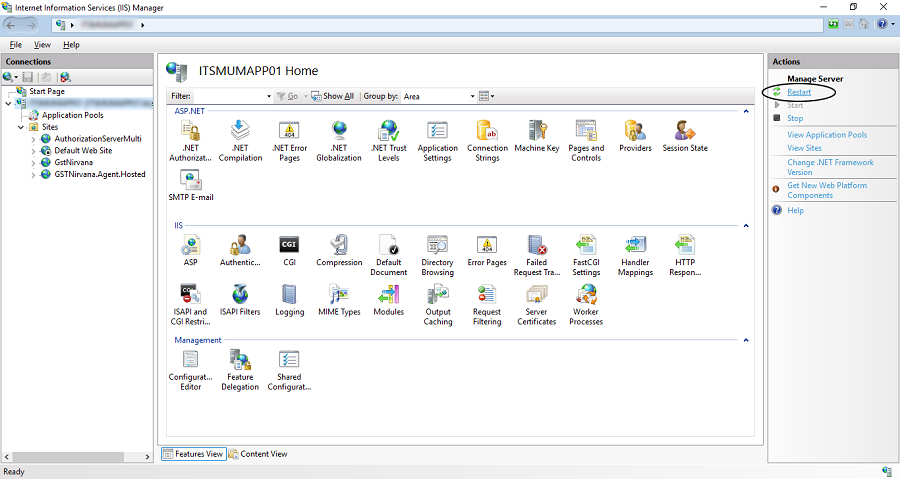The image size is (900, 479).
Task: Open .NET Authorization feature
Action: (190, 141)
